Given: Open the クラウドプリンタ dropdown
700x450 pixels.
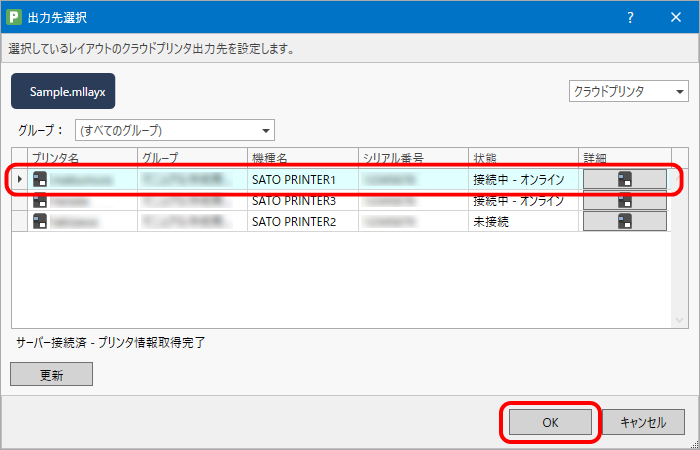Looking at the screenshot, I should [x=629, y=92].
